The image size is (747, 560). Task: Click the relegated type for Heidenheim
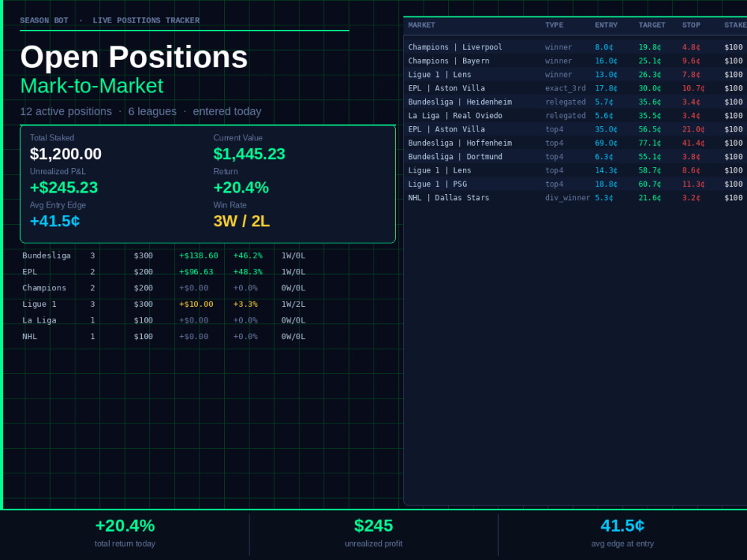(x=565, y=102)
